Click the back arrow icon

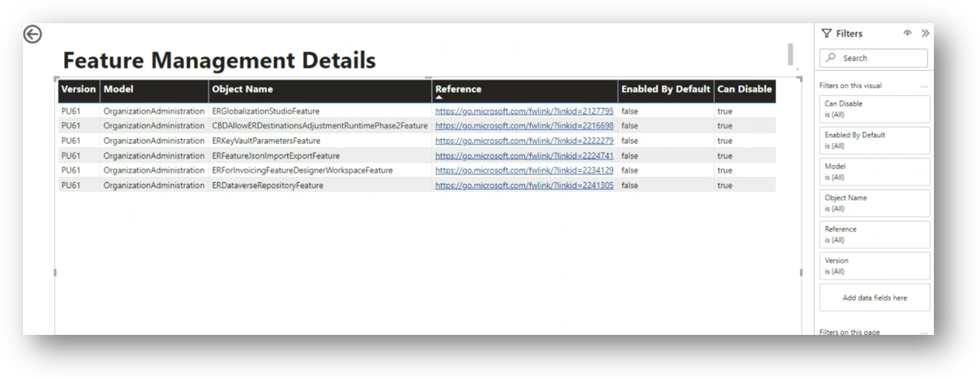point(33,34)
